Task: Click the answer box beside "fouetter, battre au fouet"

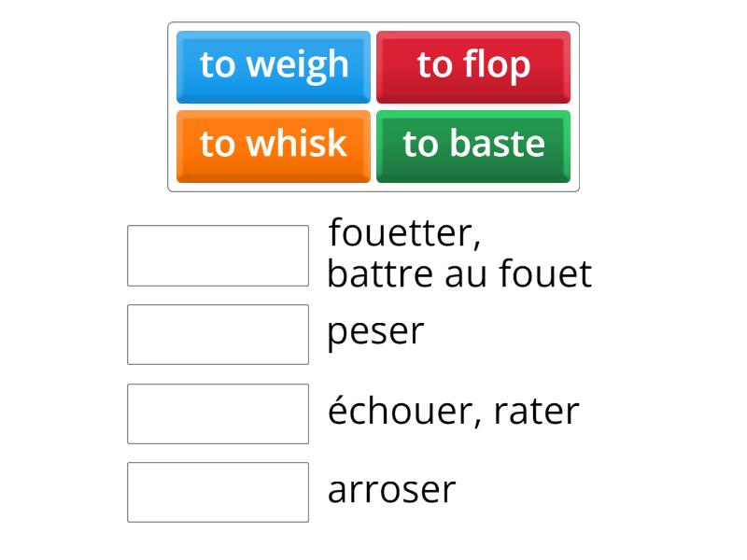Action: (x=218, y=250)
